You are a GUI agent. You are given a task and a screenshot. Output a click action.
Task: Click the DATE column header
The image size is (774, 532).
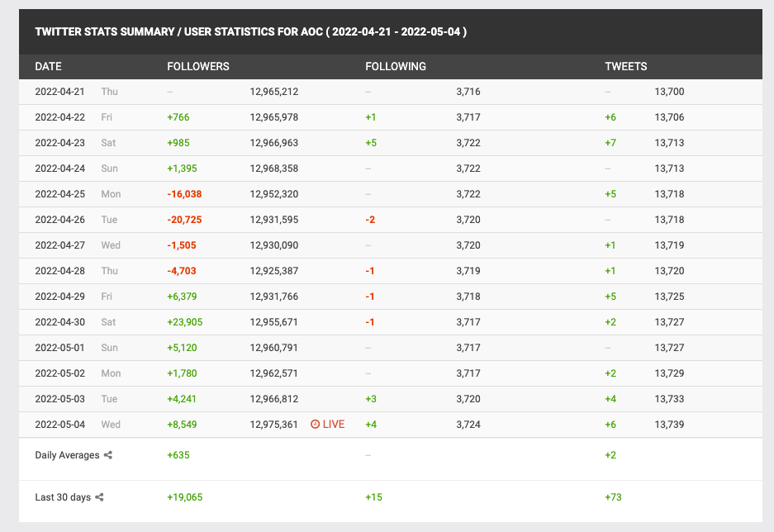tap(49, 66)
